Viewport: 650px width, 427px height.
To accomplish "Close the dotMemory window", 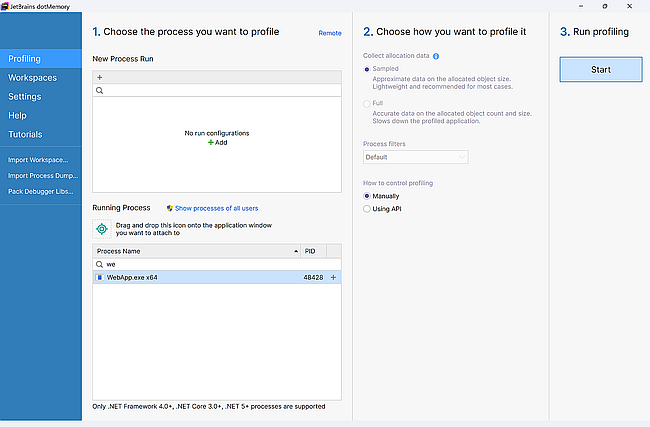I will (x=629, y=6).
